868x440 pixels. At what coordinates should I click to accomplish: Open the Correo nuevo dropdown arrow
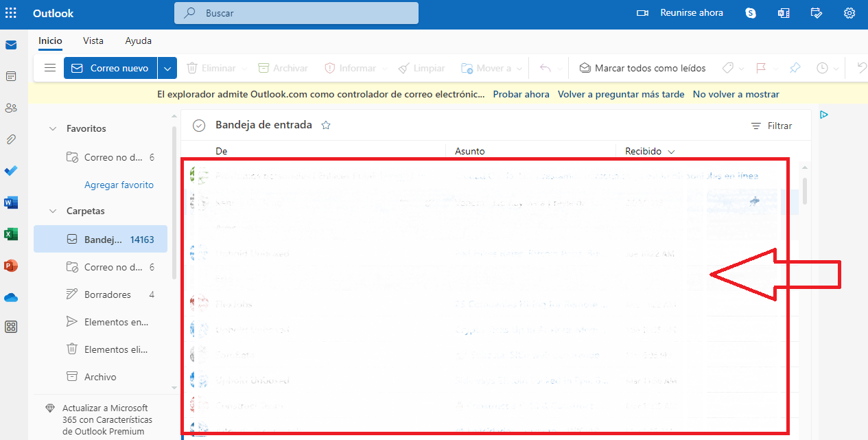tap(167, 67)
